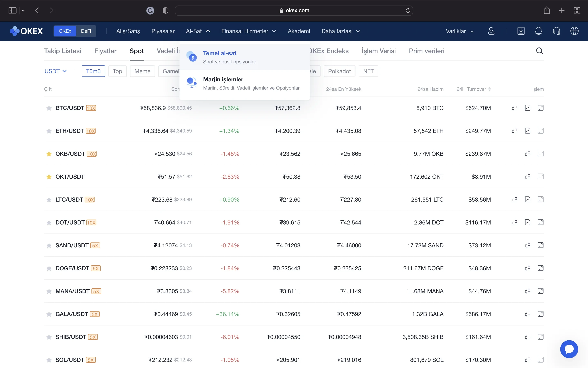Collapse the Al-Sat dropdown menu

point(198,31)
